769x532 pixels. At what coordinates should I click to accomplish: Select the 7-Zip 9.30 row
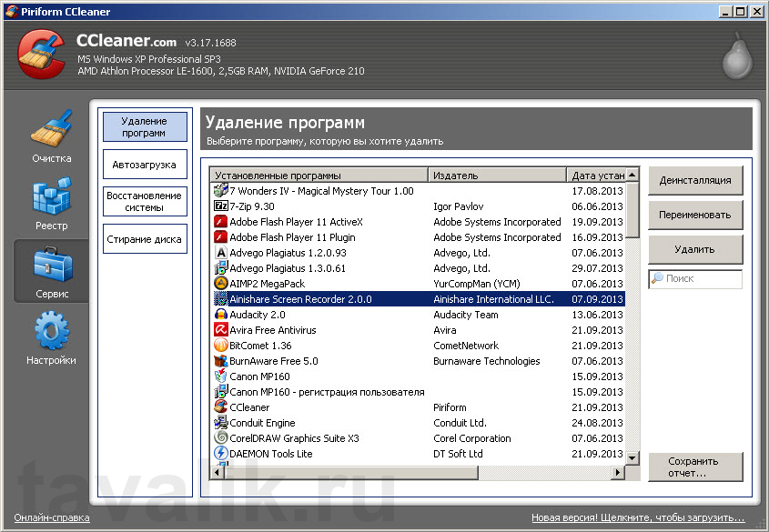[x=419, y=206]
